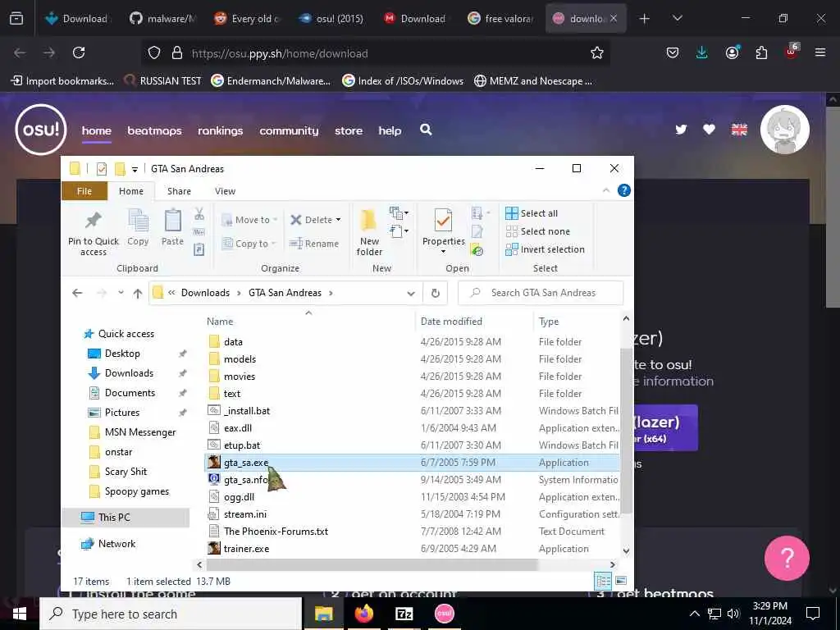Click the New folder ribbon icon
Viewport: 840px width, 630px height.
(x=369, y=221)
